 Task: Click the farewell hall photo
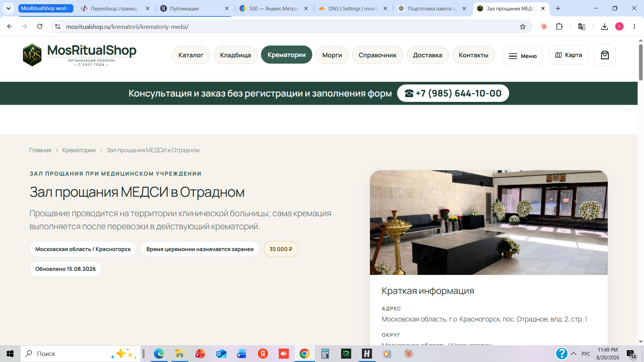pos(489,223)
